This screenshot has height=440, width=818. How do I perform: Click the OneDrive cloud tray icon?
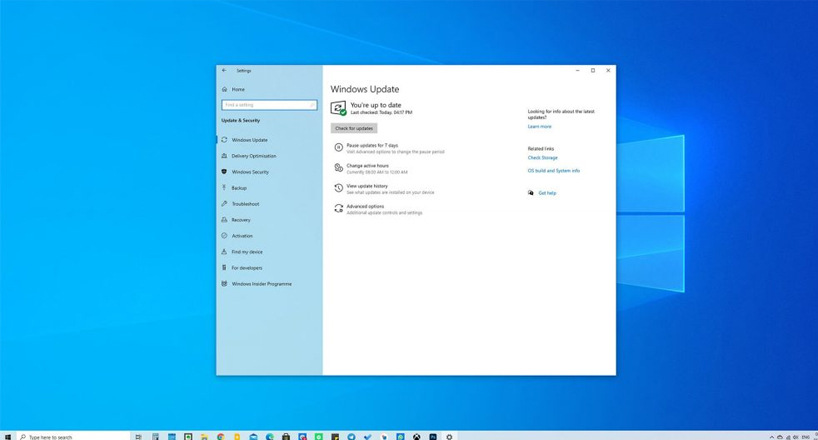780,437
